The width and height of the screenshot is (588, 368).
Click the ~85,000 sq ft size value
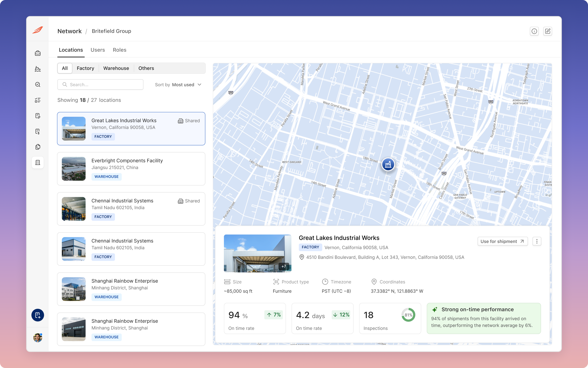click(238, 291)
